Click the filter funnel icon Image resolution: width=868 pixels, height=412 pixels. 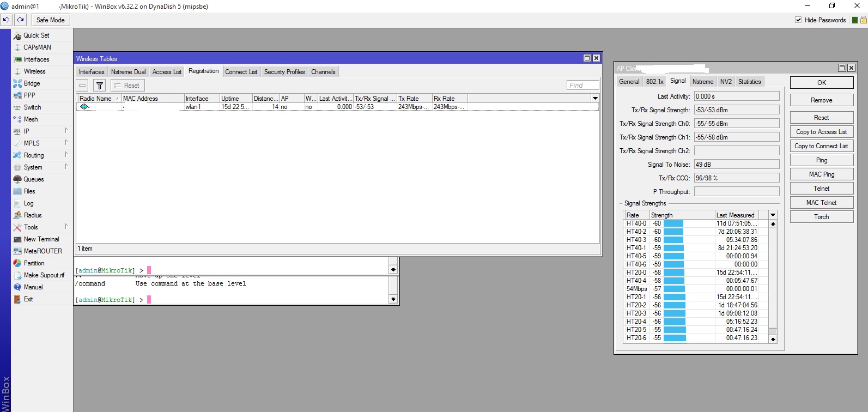tap(99, 86)
